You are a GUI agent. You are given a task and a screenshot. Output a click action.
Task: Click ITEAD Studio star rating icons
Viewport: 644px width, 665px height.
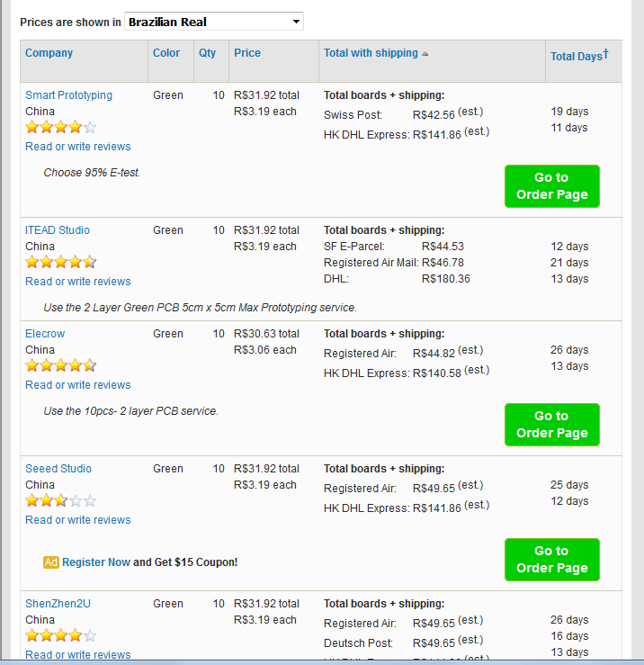pyautogui.click(x=60, y=262)
